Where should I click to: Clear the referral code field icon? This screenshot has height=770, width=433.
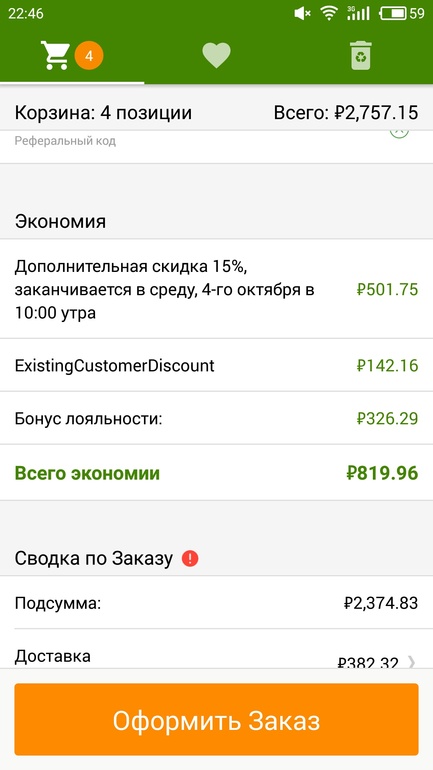click(399, 132)
